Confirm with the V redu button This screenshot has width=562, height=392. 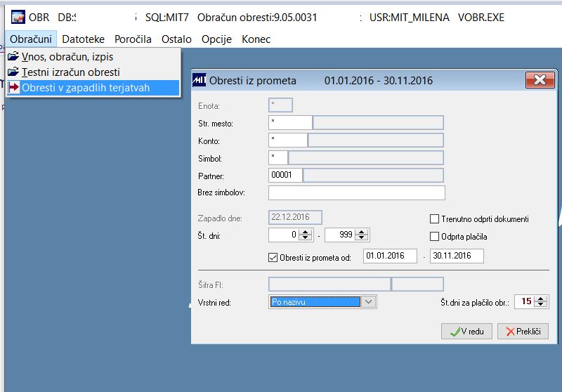pos(466,332)
